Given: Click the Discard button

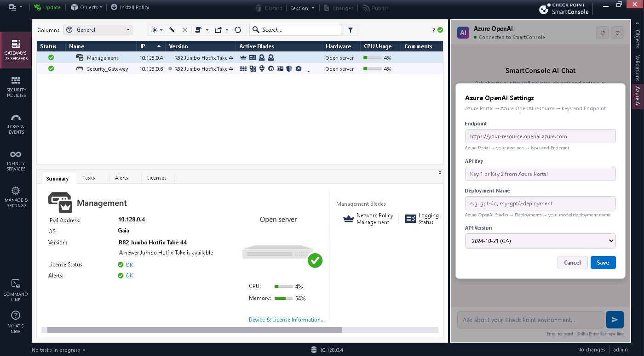Looking at the screenshot, I should point(269,8).
